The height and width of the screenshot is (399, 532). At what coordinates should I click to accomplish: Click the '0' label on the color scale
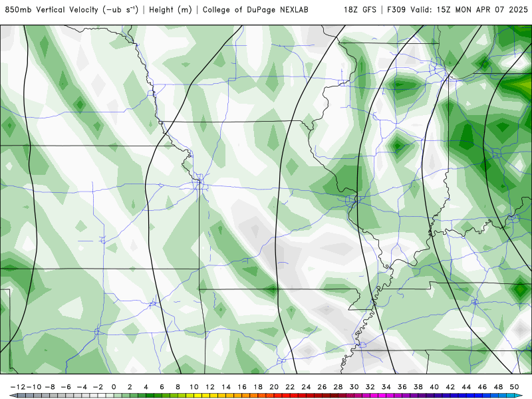pyautogui.click(x=114, y=387)
